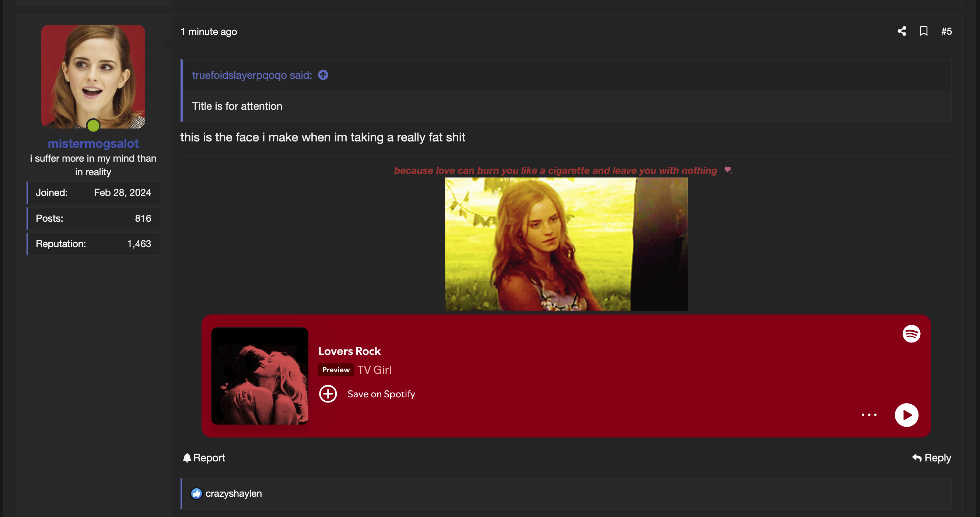Open Spotify embed more options dots
This screenshot has height=517, width=980.
(x=869, y=415)
